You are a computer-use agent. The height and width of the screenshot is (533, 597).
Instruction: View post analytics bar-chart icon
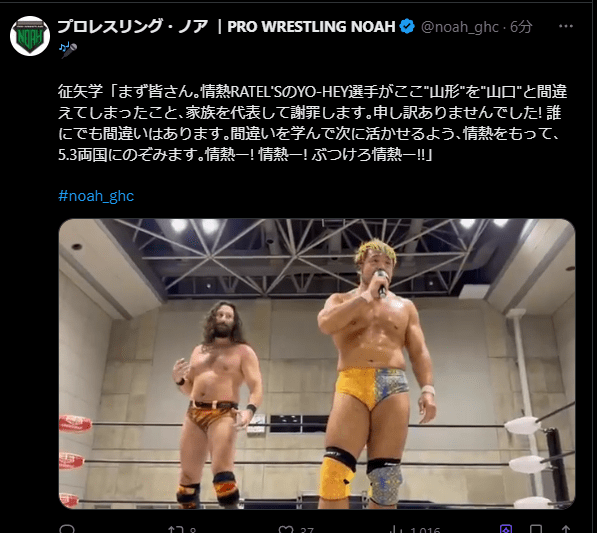396,530
